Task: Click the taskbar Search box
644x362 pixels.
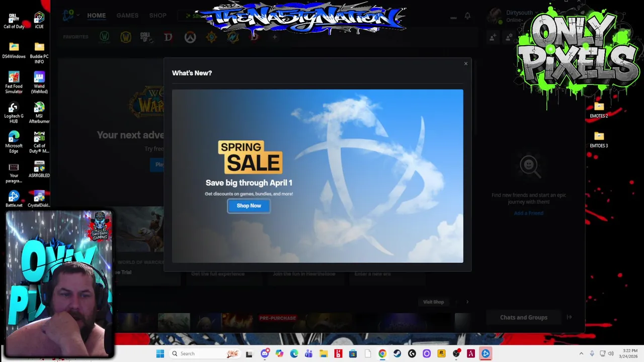Action: [x=204, y=353]
